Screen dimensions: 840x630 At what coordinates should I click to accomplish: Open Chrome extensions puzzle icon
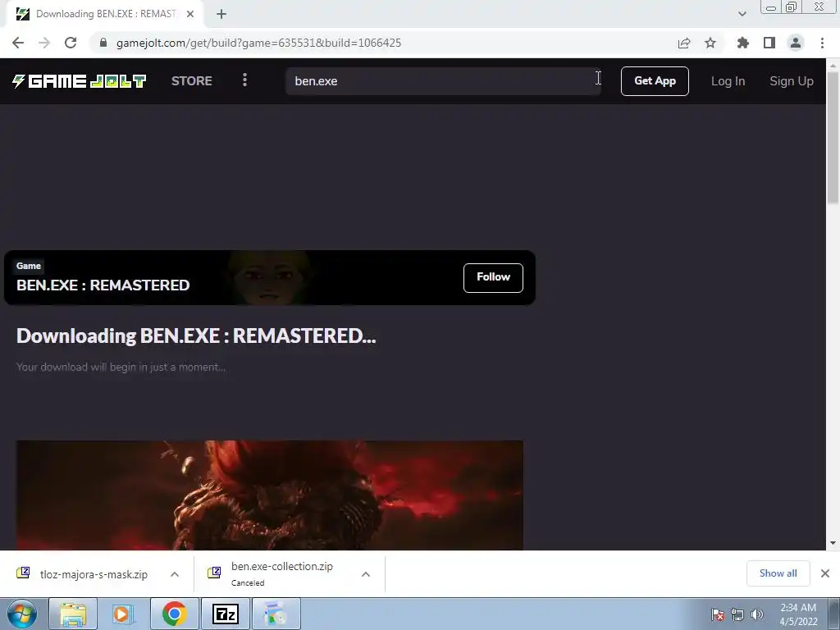[742, 43]
